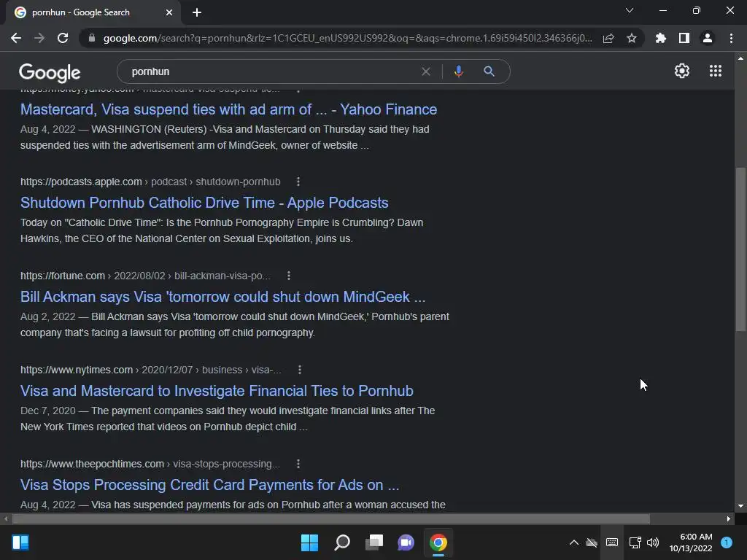Open the Yahoo Finance Mastercard article
The width and height of the screenshot is (747, 560).
(228, 109)
